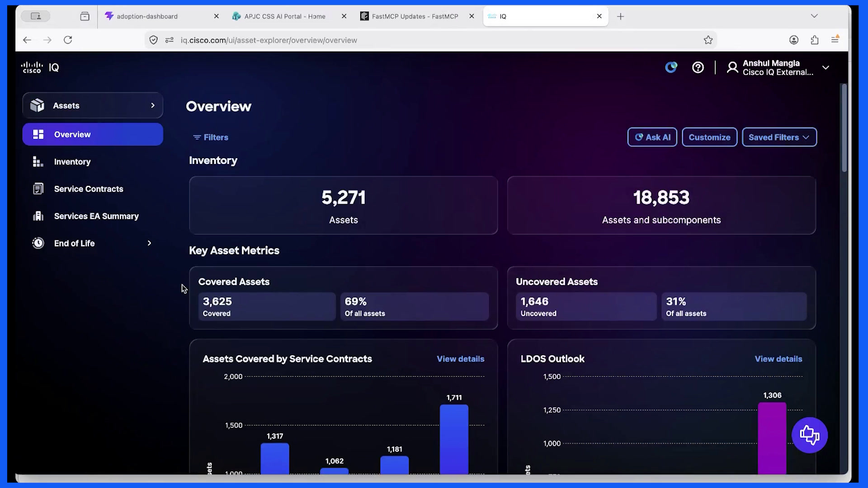Viewport: 868px width, 488px height.
Task: Go back in browser history
Action: (27, 40)
